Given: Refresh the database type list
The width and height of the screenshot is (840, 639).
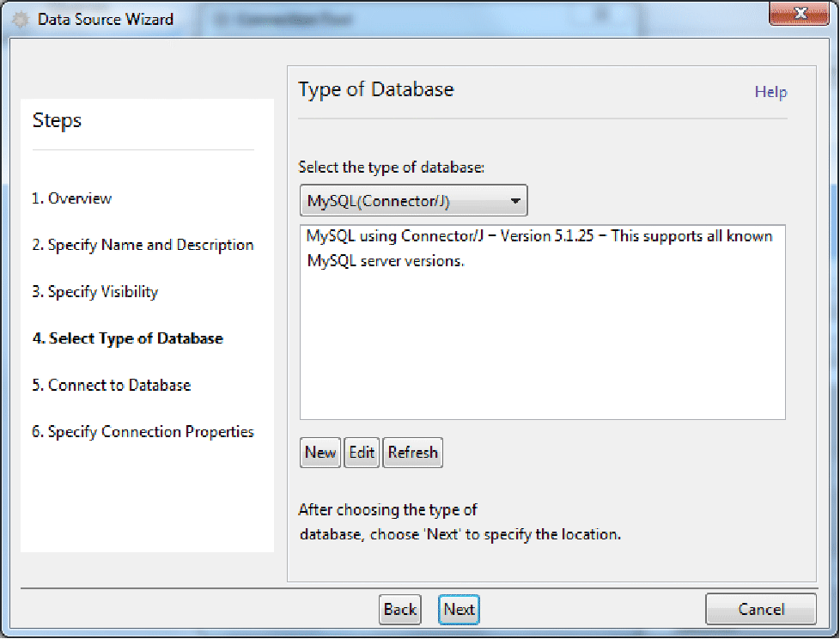Looking at the screenshot, I should [413, 453].
